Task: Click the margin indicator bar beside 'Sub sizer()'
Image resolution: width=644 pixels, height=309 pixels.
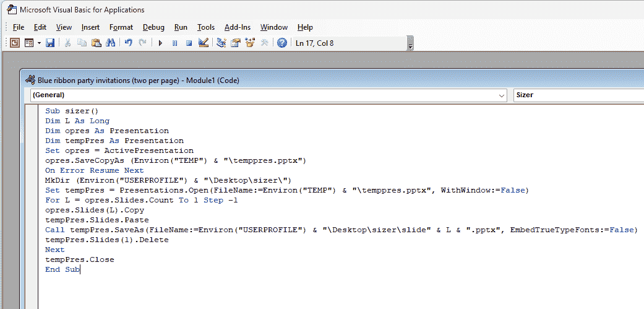Action: pyautogui.click(x=32, y=111)
